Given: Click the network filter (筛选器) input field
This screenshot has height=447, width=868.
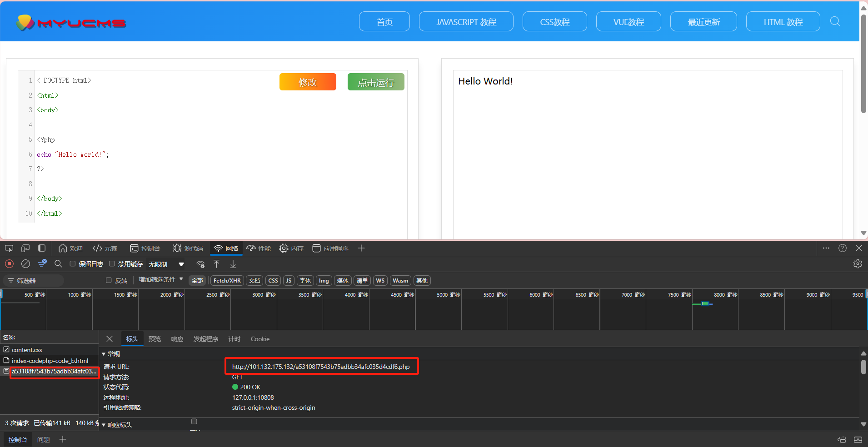Looking at the screenshot, I should point(33,280).
